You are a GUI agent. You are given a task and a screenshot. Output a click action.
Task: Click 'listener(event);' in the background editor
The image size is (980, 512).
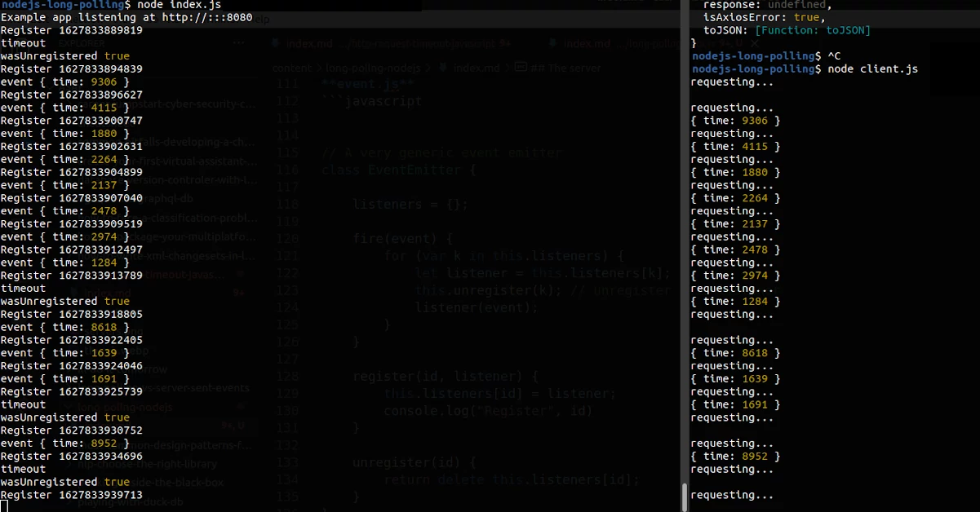pos(477,307)
